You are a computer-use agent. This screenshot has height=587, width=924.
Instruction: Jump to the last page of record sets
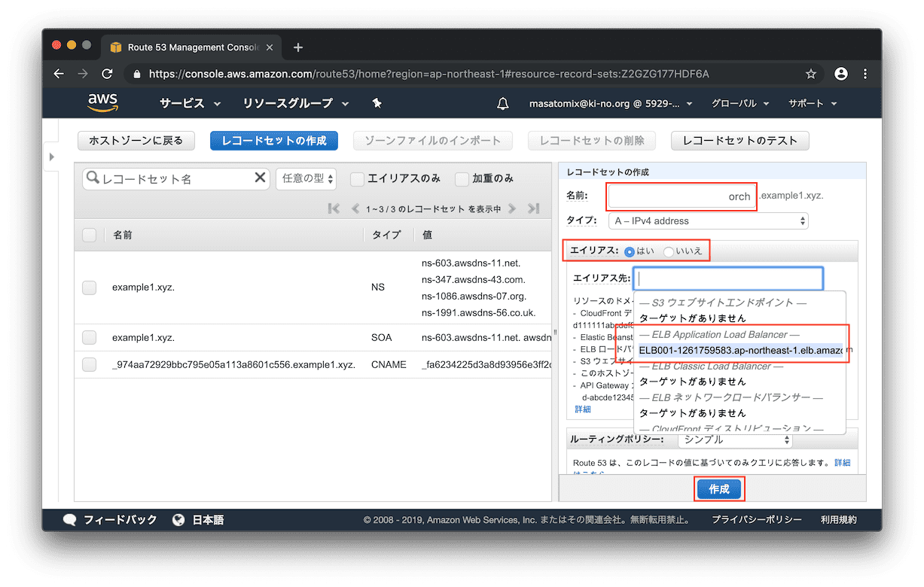pos(534,208)
